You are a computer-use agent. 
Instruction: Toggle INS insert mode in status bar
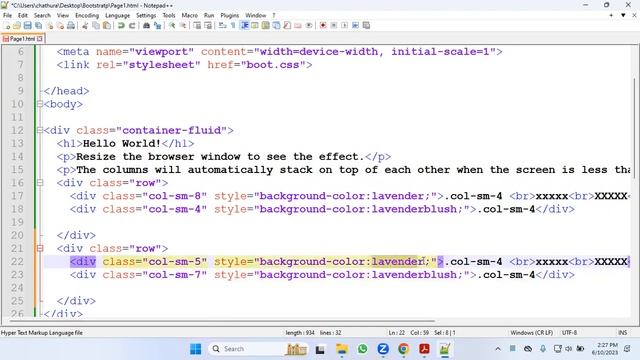(622, 333)
